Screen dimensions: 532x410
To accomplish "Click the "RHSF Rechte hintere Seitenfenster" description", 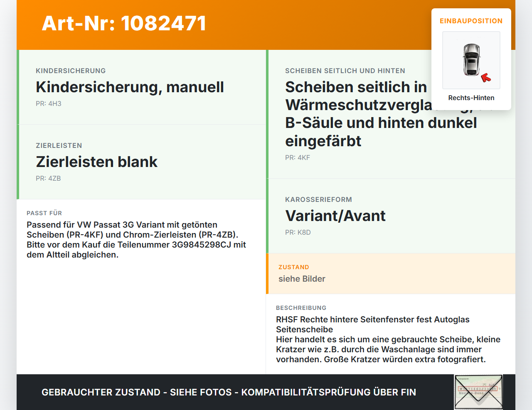I will point(388,339).
